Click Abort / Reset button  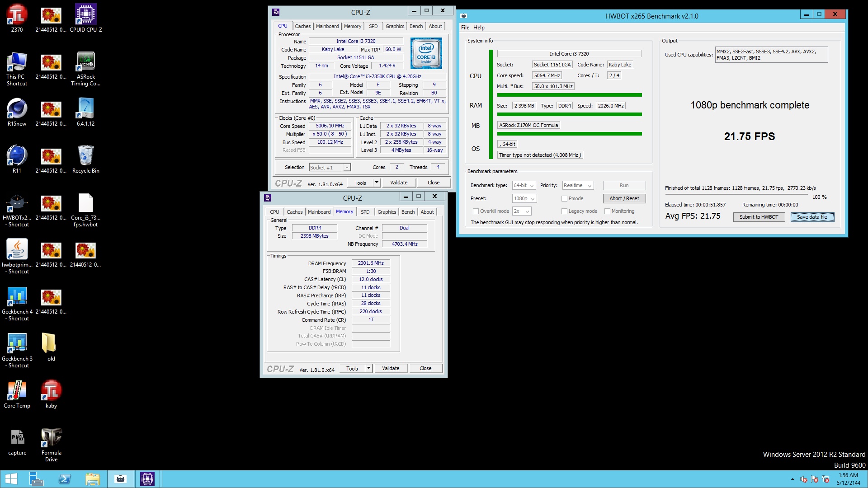(x=624, y=198)
